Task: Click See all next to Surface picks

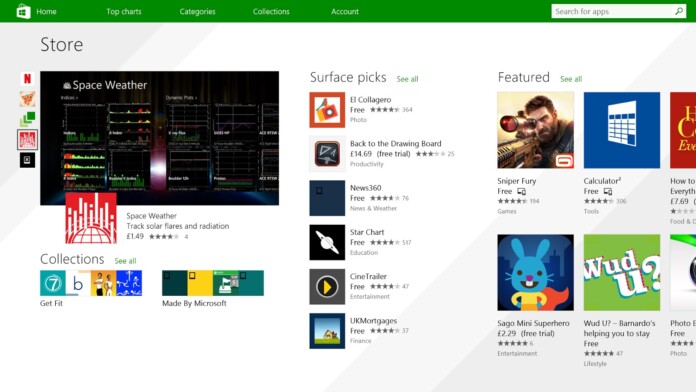Action: (x=407, y=79)
